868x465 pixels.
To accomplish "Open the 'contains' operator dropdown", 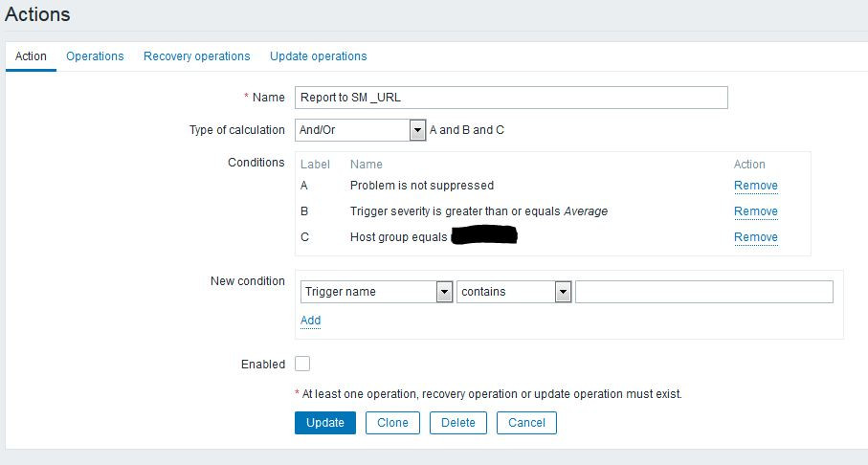I will pos(514,292).
